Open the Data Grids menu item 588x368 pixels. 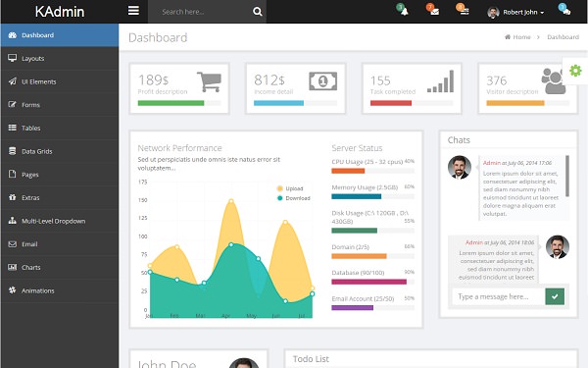(60, 151)
